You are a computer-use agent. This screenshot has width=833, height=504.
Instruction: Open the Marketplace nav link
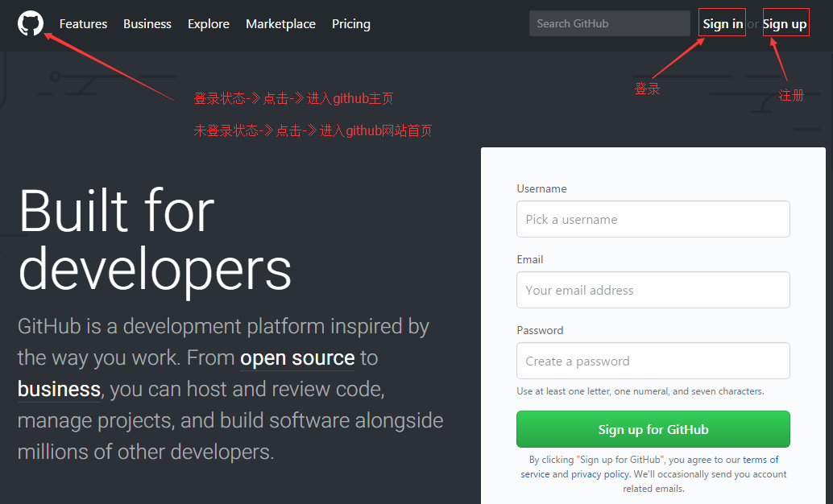point(280,24)
